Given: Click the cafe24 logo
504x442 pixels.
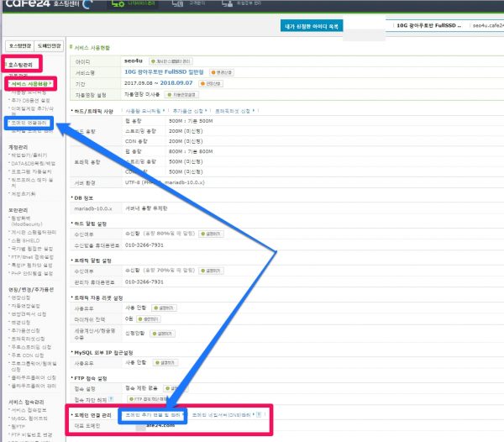Looking at the screenshot, I should [25, 6].
